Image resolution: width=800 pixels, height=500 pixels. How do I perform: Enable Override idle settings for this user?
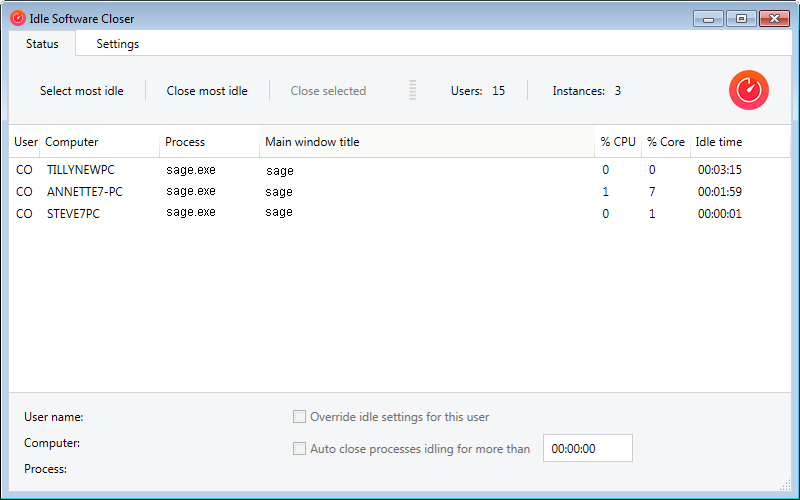point(299,417)
